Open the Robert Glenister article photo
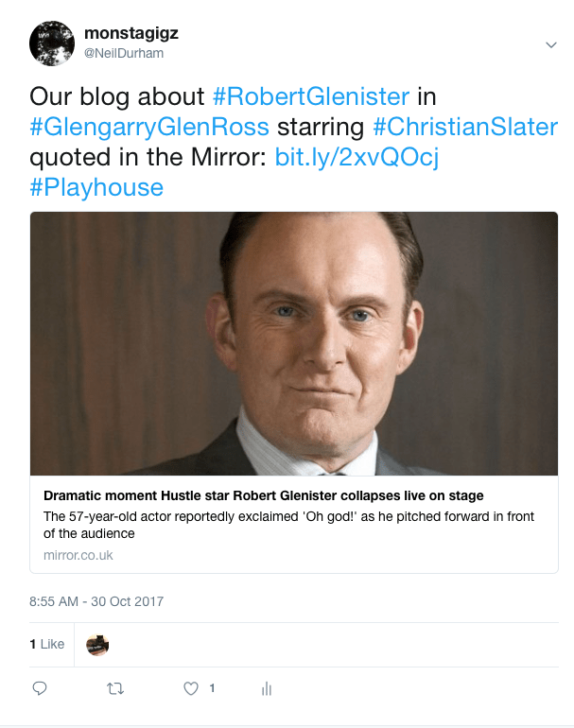Screen dimensions: 574x728 294,342
